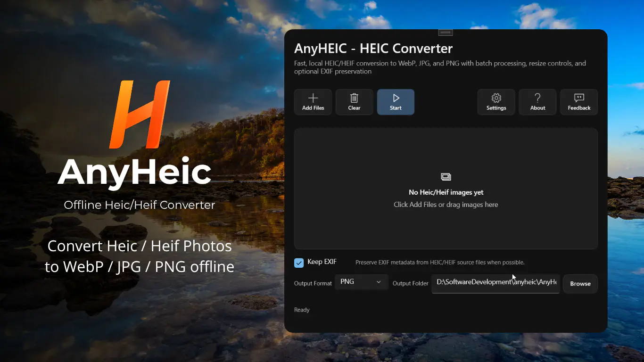Image resolution: width=644 pixels, height=362 pixels.
Task: Uncheck the Keep EXIF checkbox
Action: (x=299, y=263)
